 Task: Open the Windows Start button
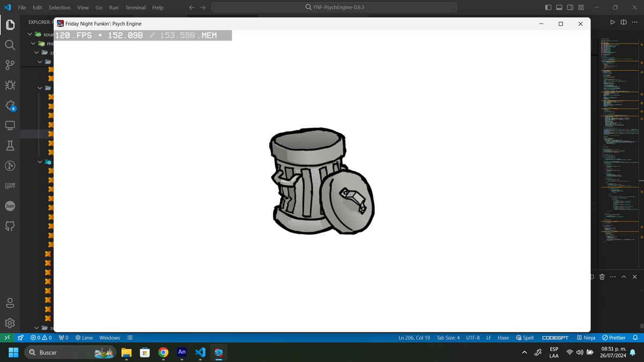(13, 352)
